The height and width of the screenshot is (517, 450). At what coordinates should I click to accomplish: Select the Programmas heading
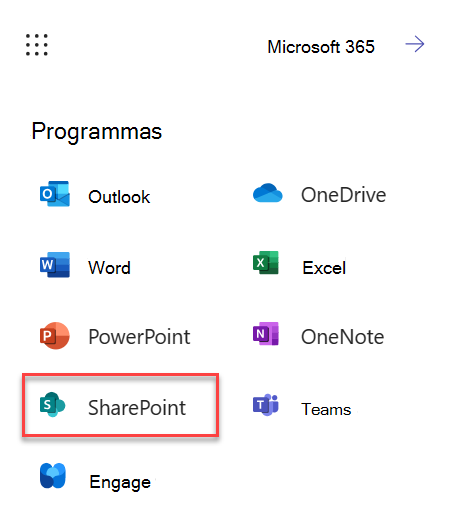(x=97, y=132)
